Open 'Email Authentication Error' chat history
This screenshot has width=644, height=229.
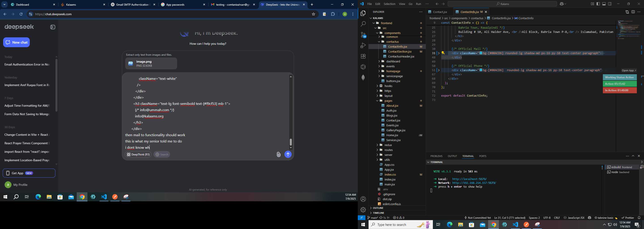[27, 65]
